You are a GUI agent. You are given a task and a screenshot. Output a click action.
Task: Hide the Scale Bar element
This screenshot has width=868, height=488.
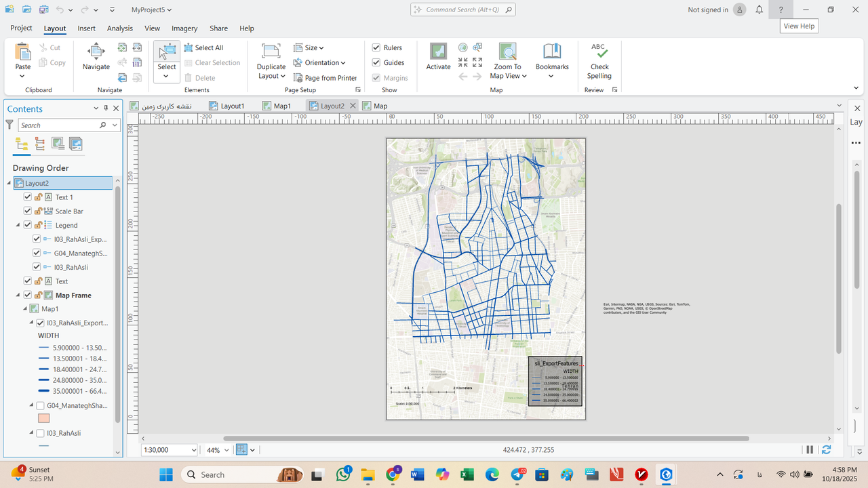pos(28,211)
